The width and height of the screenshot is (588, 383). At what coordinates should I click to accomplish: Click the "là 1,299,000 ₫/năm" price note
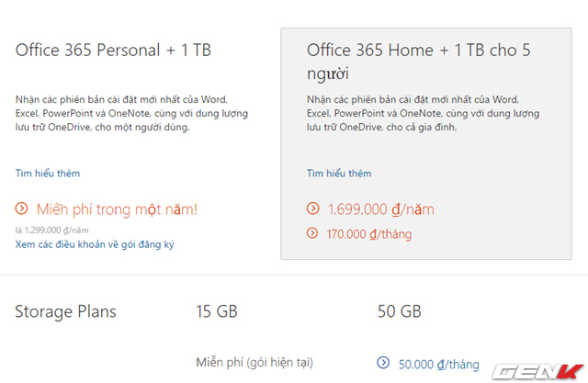coord(51,230)
